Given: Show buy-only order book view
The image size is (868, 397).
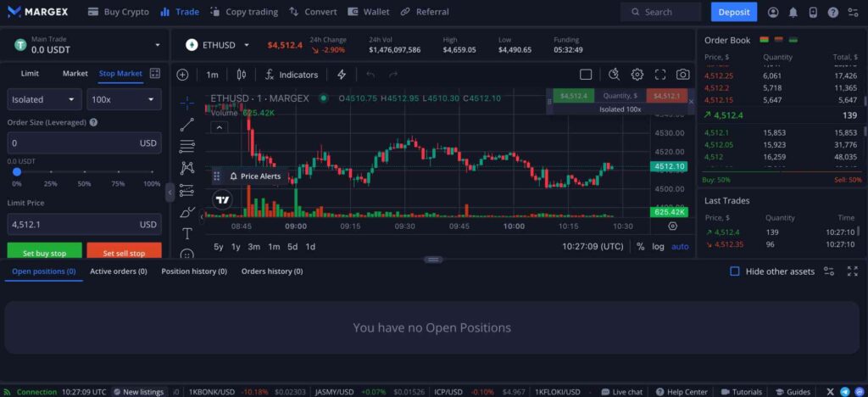Looking at the screenshot, I should click(x=793, y=40).
